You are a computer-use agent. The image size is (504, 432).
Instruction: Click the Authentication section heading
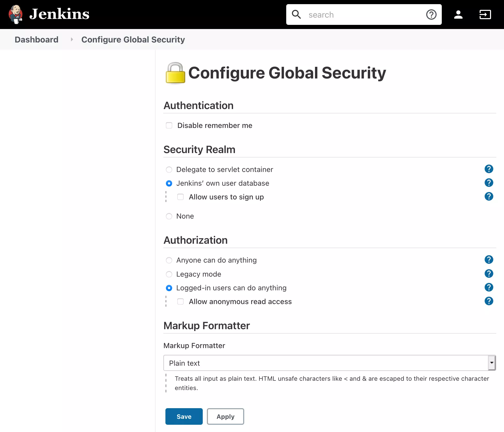[199, 105]
